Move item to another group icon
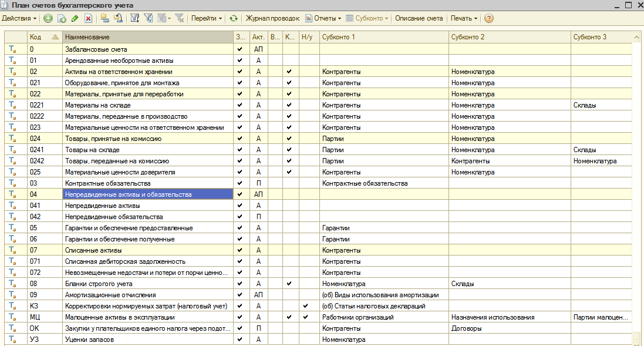Image resolution: width=644 pixels, height=346 pixels. click(x=118, y=18)
